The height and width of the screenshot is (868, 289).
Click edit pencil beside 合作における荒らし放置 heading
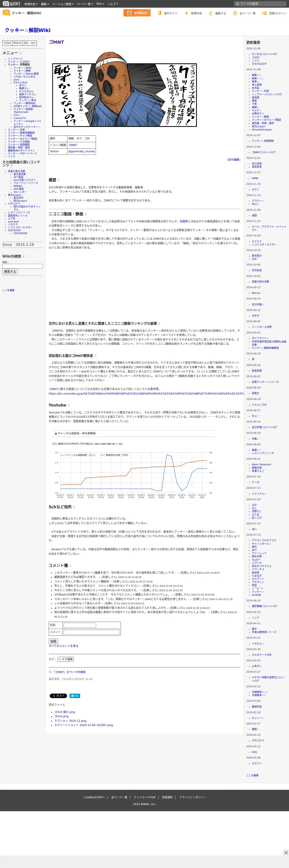[159, 324]
